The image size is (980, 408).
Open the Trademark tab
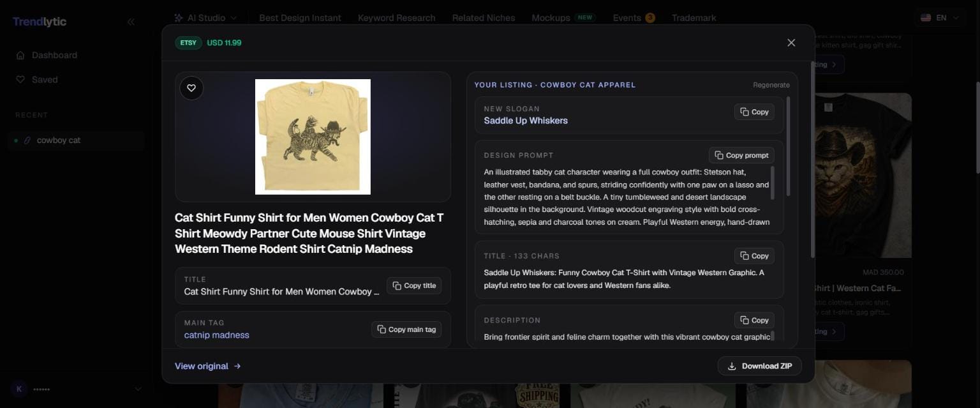pos(694,18)
